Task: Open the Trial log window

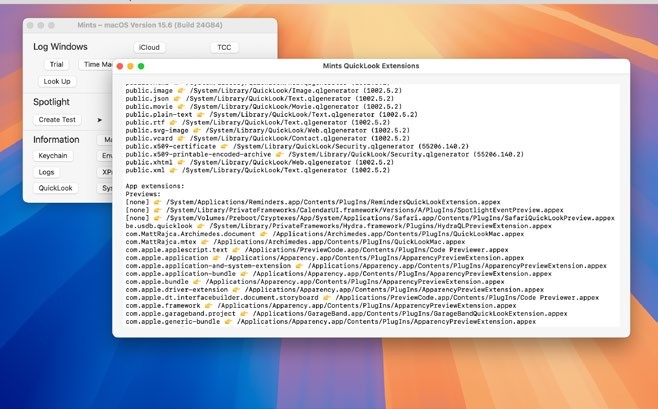Action: coord(56,64)
